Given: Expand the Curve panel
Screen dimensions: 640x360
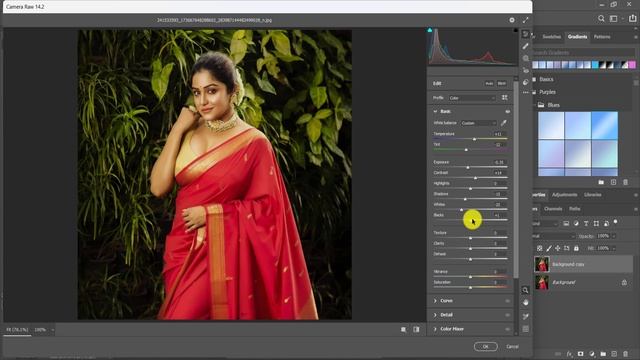Looking at the screenshot, I should pos(435,301).
